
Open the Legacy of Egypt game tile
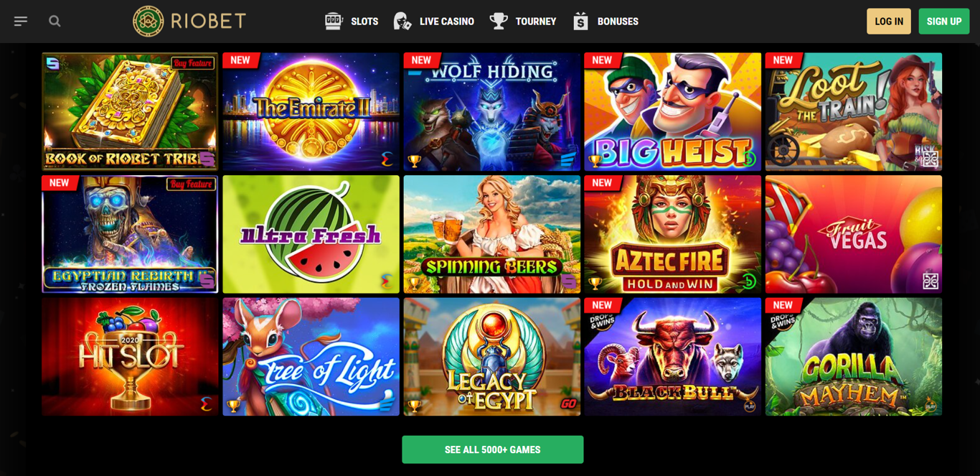pyautogui.click(x=492, y=357)
